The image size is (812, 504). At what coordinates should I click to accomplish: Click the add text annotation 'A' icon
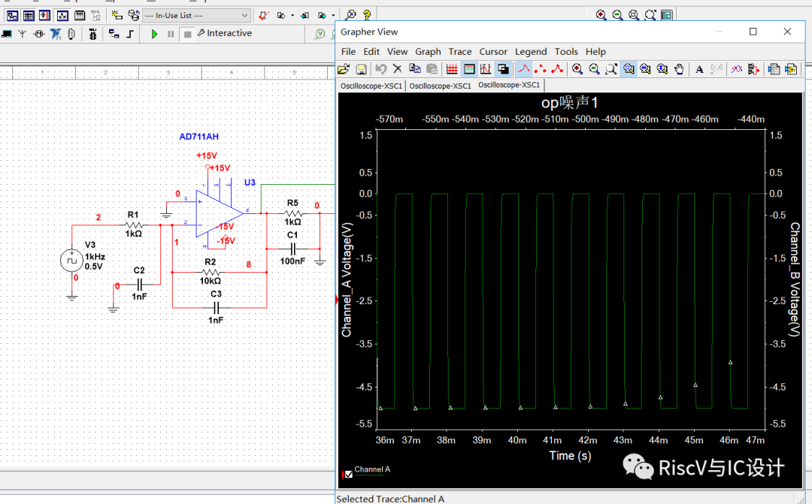(x=699, y=69)
